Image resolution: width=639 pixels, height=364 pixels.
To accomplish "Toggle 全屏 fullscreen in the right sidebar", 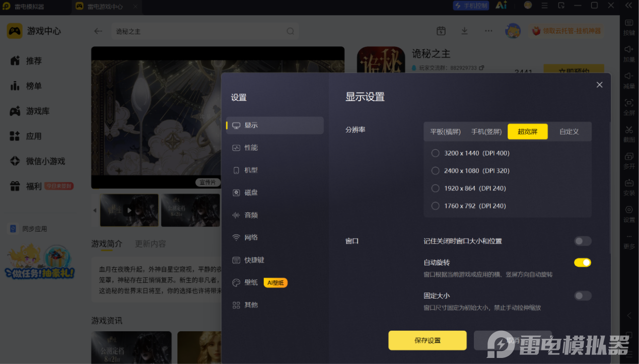I will point(629,106).
